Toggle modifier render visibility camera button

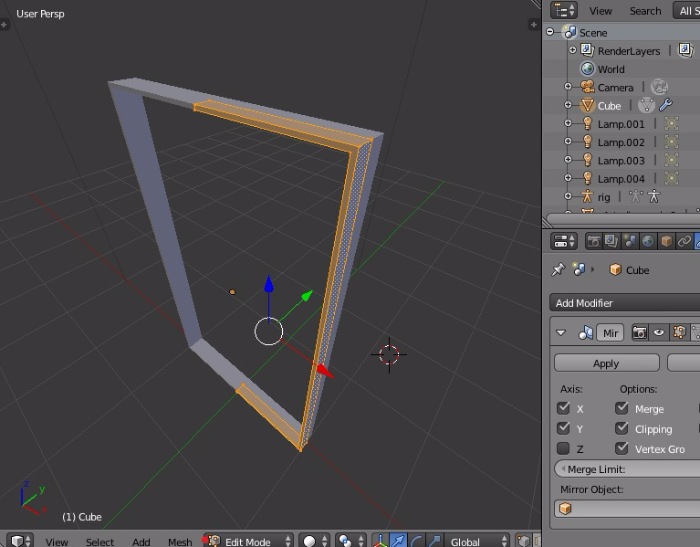pos(639,333)
